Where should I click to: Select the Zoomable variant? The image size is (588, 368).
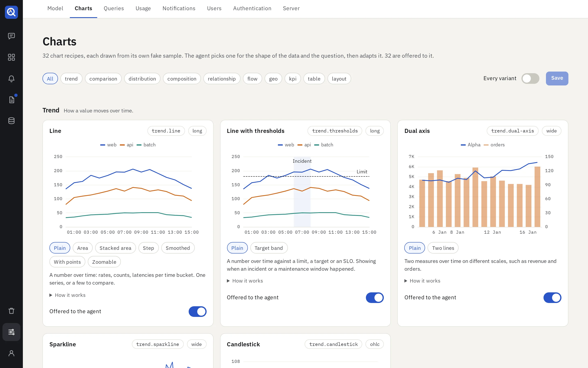tap(104, 262)
